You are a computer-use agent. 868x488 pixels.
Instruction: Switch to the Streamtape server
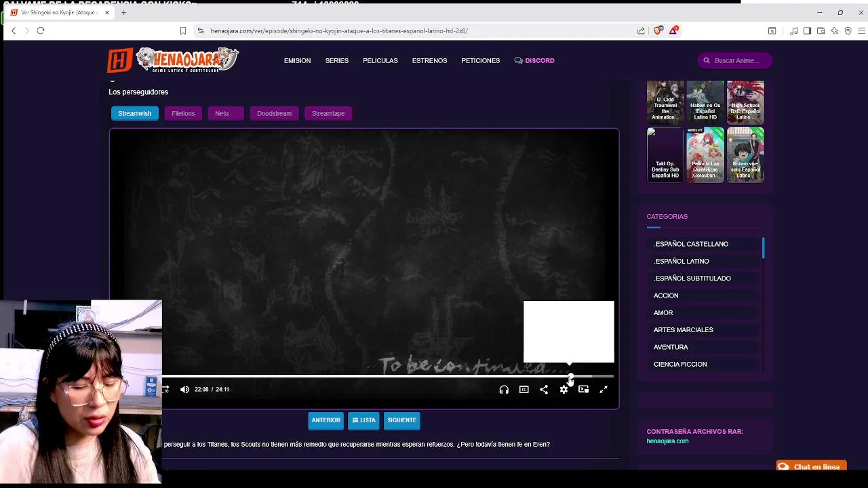click(328, 113)
